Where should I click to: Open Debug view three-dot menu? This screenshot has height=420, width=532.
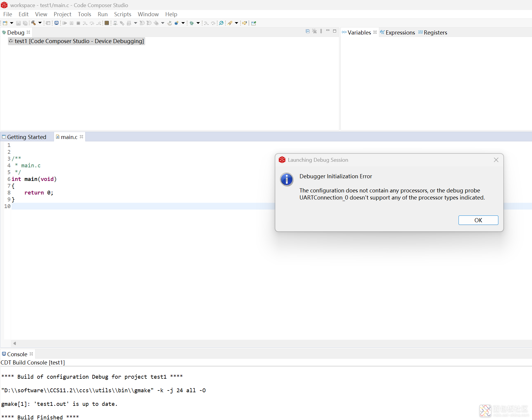[321, 31]
